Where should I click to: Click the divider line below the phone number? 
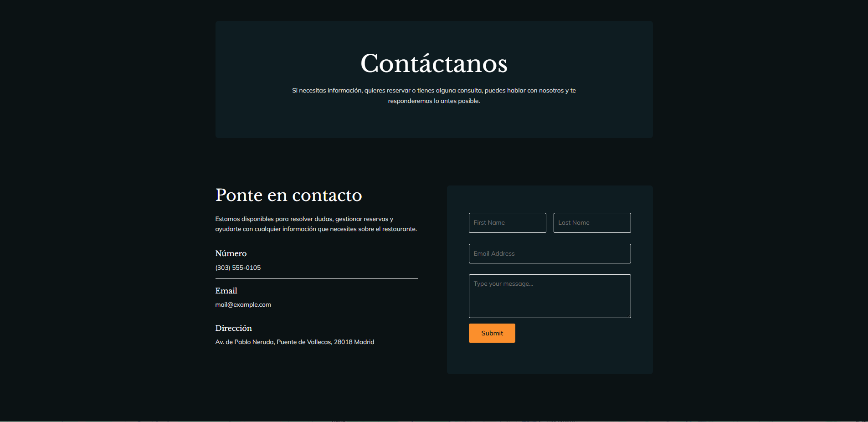(316, 278)
